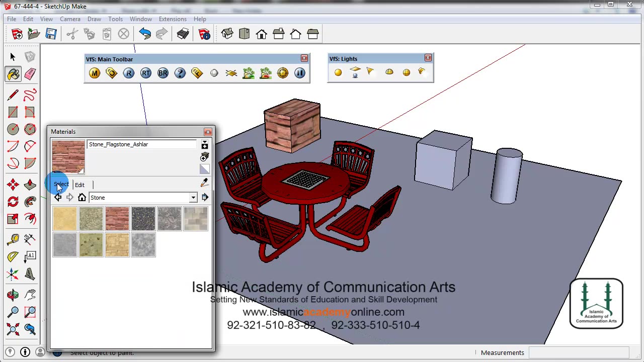Select the dark granite material thumbnail
This screenshot has width=644, height=362.
tap(143, 219)
